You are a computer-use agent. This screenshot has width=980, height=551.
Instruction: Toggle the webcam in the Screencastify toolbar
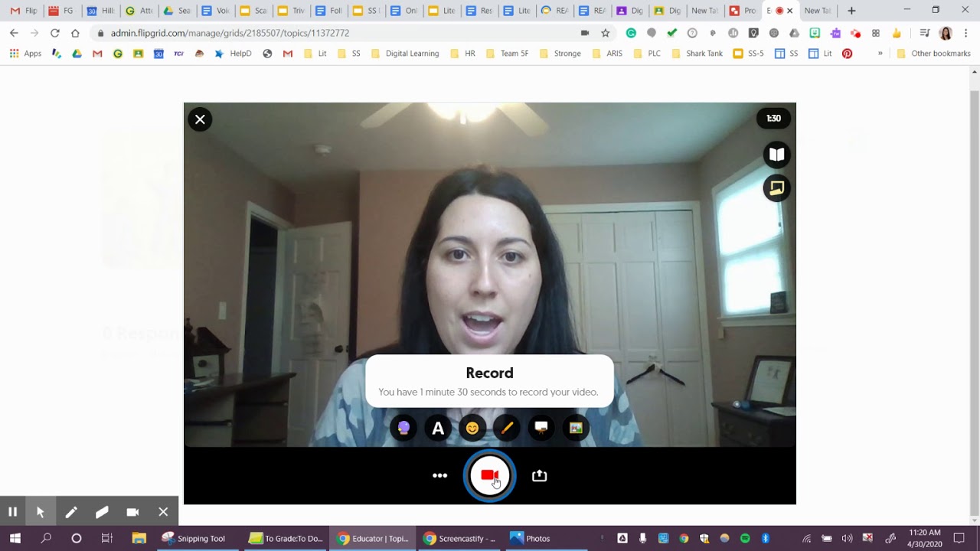coord(132,511)
